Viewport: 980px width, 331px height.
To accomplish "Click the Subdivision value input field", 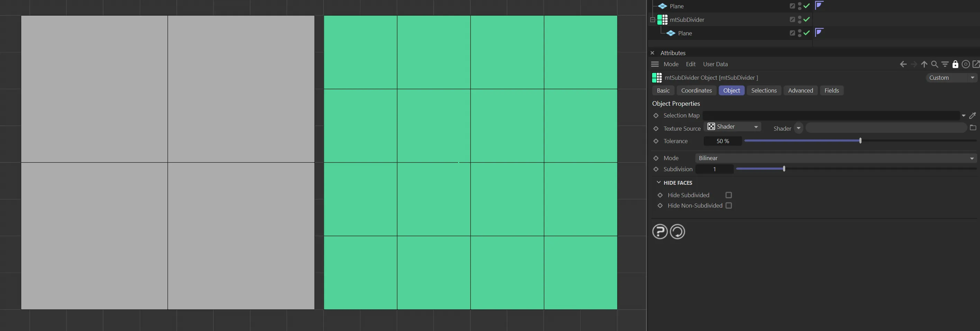I will point(714,169).
